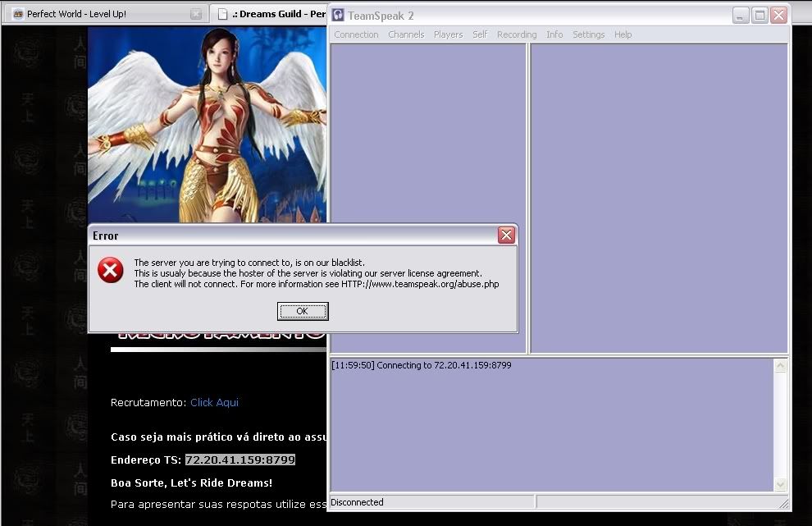Click the teamspeak.org/abuse.php line in the dialog
Screen dimensions: 812x526
(x=317, y=284)
